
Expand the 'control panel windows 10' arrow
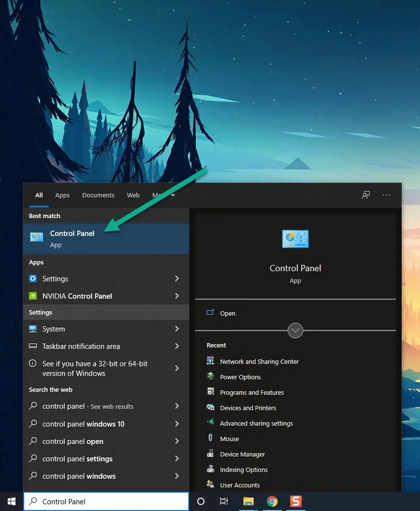[177, 424]
